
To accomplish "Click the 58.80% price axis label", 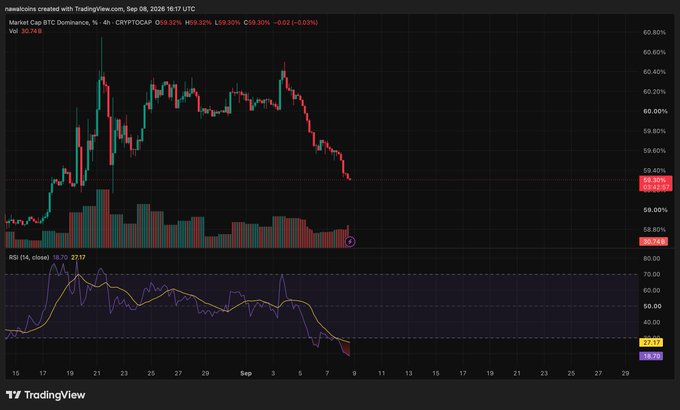I will coord(654,230).
